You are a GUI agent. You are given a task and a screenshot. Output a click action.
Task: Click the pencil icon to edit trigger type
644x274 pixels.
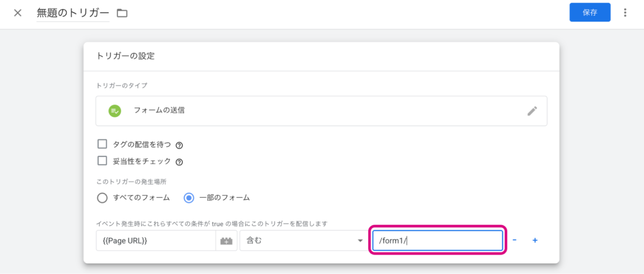pyautogui.click(x=532, y=111)
